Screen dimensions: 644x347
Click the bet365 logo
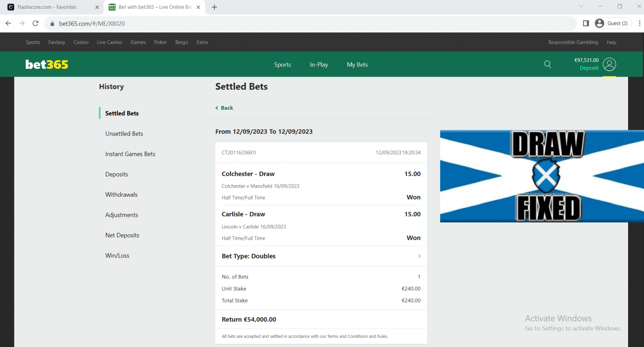[x=47, y=65]
